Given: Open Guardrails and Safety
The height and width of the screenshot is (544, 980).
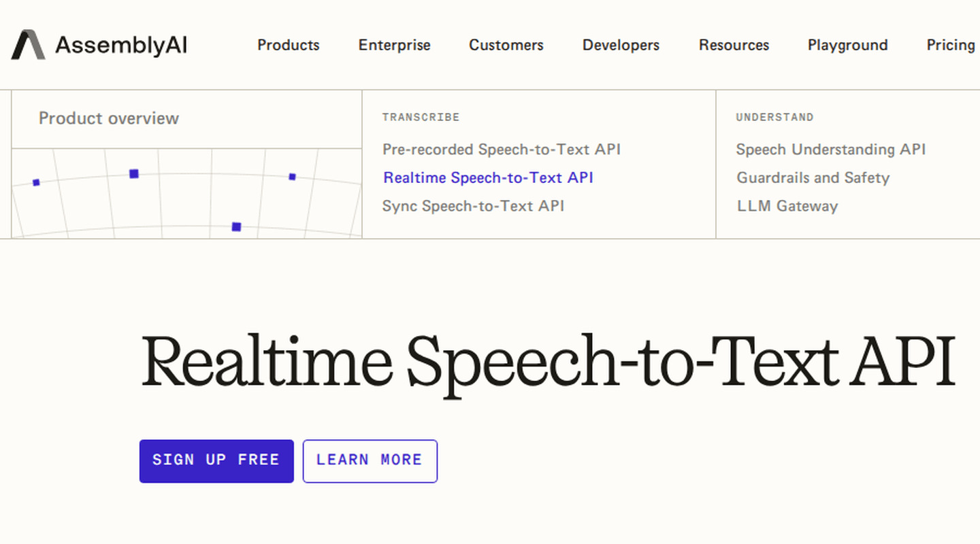Looking at the screenshot, I should point(813,178).
